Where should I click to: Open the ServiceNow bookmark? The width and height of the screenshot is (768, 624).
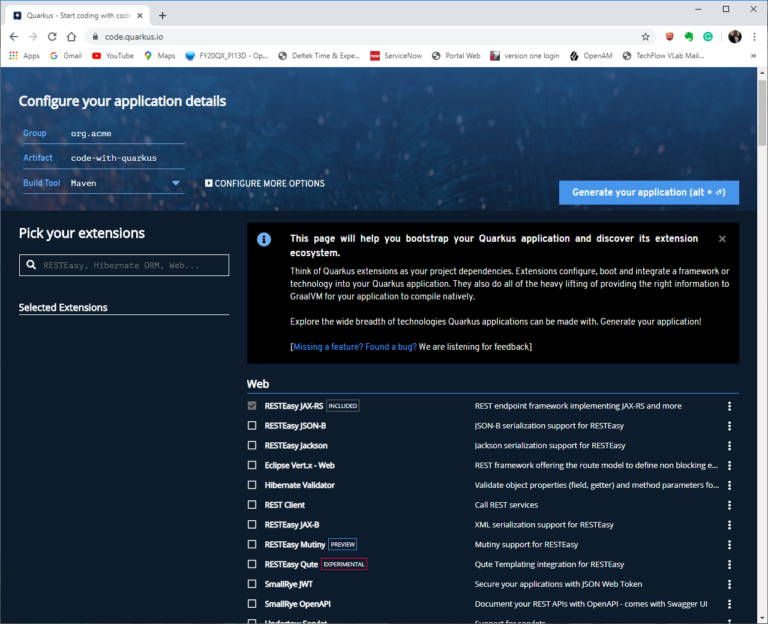pos(396,56)
